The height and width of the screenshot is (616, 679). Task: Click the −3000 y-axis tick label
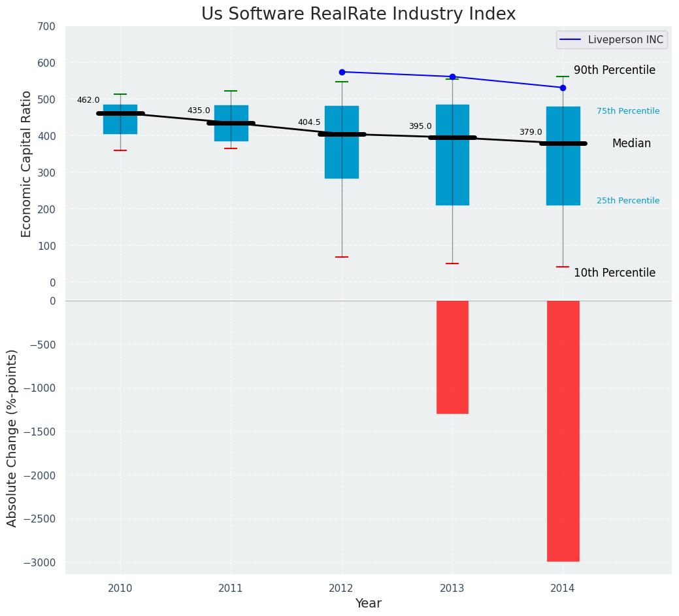click(x=40, y=563)
